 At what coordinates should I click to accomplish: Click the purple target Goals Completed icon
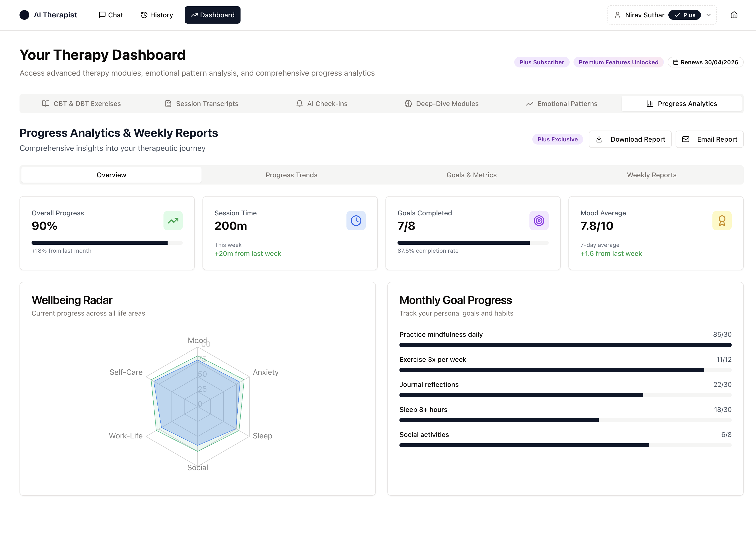pyautogui.click(x=539, y=221)
